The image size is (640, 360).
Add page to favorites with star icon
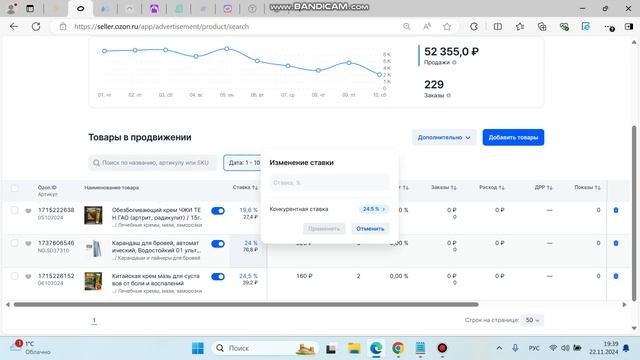(x=447, y=27)
